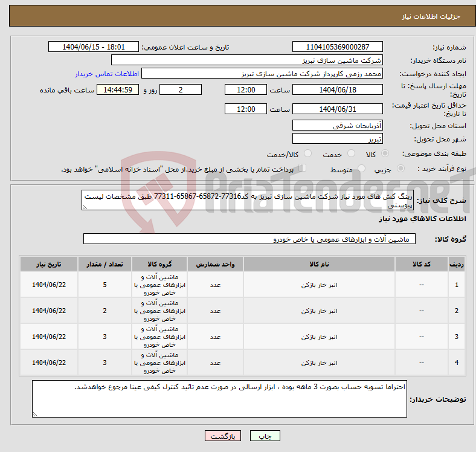Click item code cell in row 1
This screenshot has height=452, width=476.
point(422,285)
